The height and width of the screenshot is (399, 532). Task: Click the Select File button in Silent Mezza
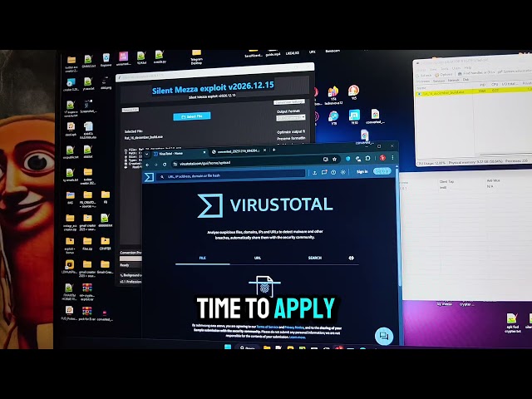coord(192,116)
